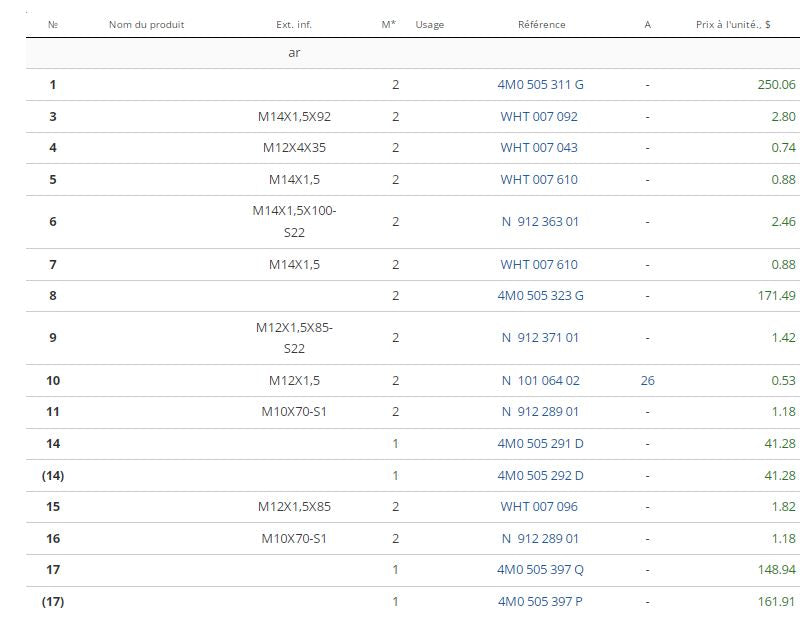Select reference 4M0 505 397 Q
Viewport: 807px width, 617px height.
tap(540, 570)
